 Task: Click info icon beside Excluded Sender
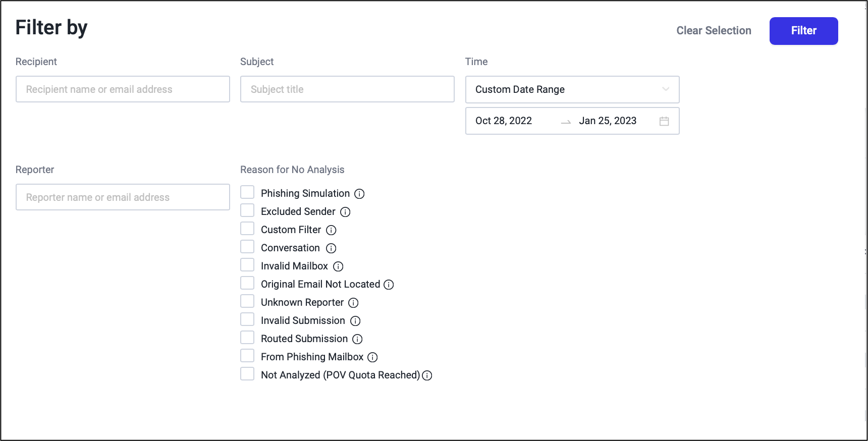click(x=345, y=212)
